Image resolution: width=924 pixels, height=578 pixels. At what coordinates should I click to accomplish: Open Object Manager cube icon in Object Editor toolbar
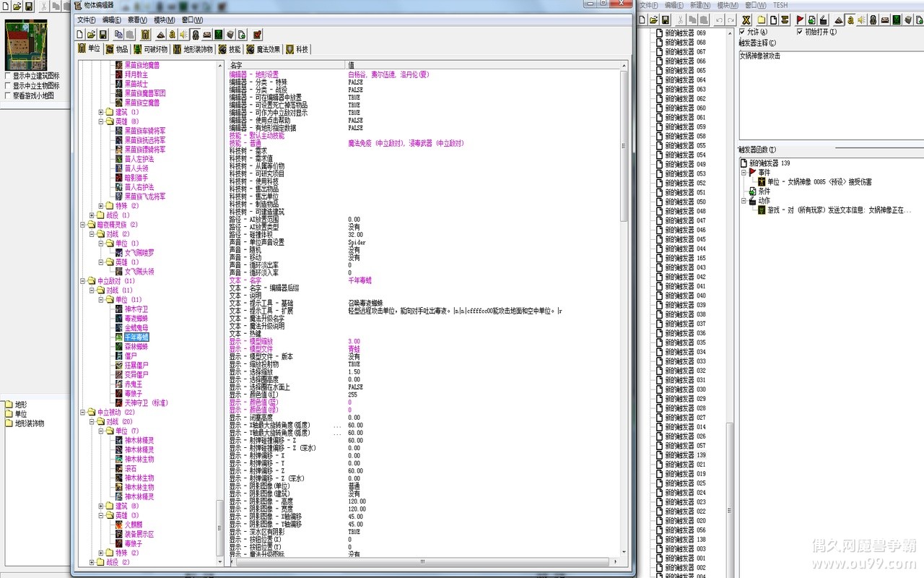tap(230, 34)
